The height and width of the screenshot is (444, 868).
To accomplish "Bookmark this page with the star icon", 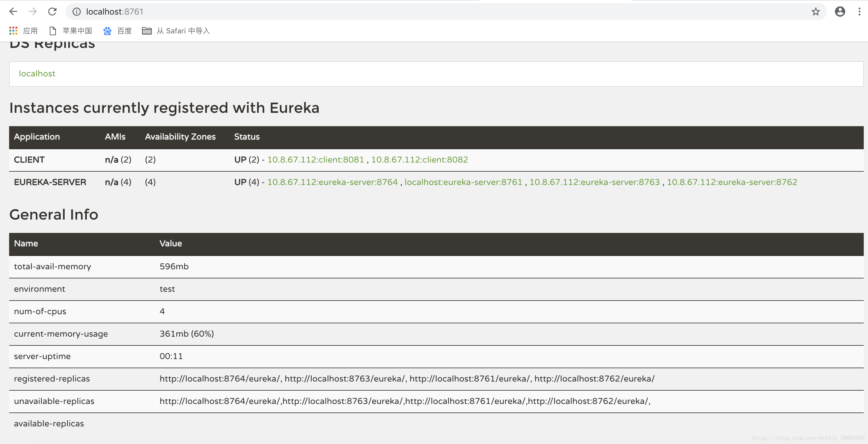I will [x=815, y=12].
